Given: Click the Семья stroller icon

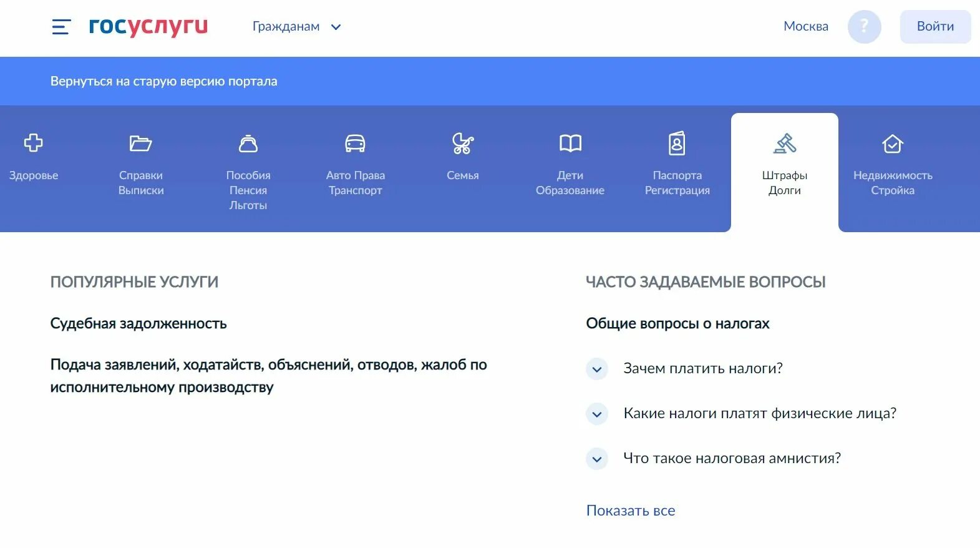Looking at the screenshot, I should pos(463,144).
